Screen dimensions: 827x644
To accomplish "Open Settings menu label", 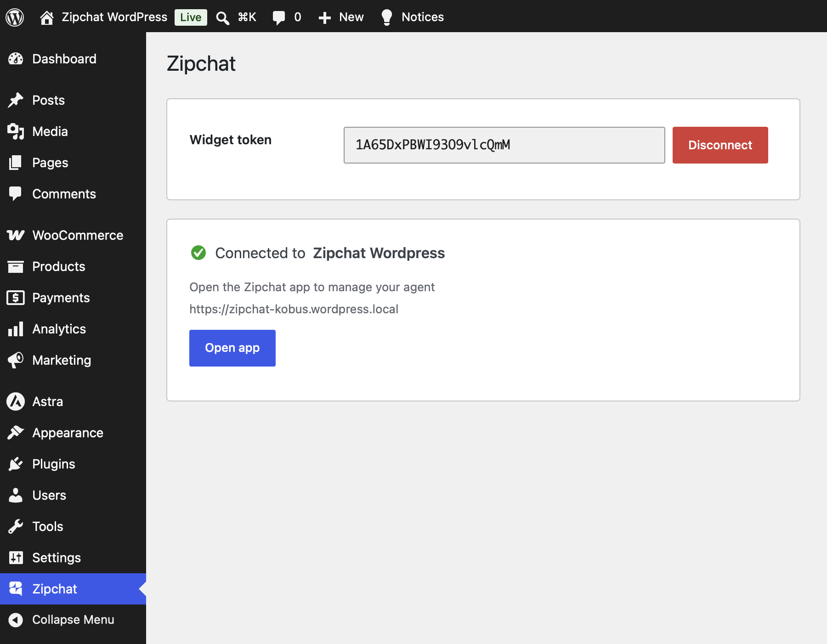I will (x=57, y=558).
